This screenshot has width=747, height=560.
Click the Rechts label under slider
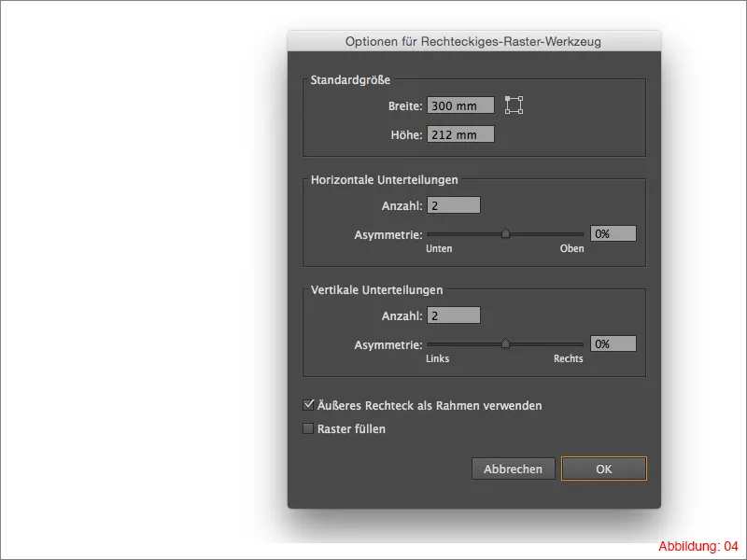click(x=568, y=358)
